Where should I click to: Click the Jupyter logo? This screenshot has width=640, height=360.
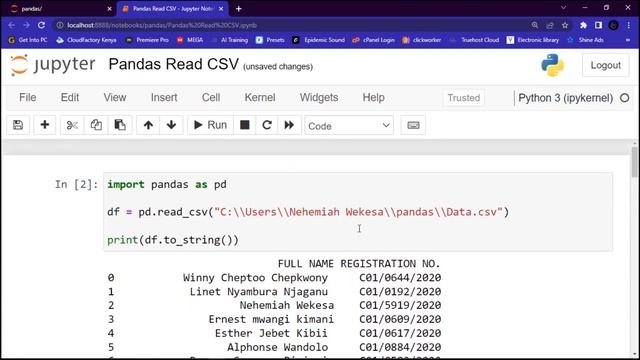pyautogui.click(x=53, y=65)
